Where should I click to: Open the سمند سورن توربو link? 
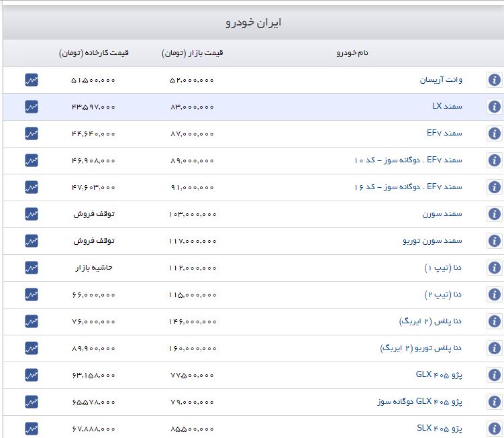click(x=433, y=240)
